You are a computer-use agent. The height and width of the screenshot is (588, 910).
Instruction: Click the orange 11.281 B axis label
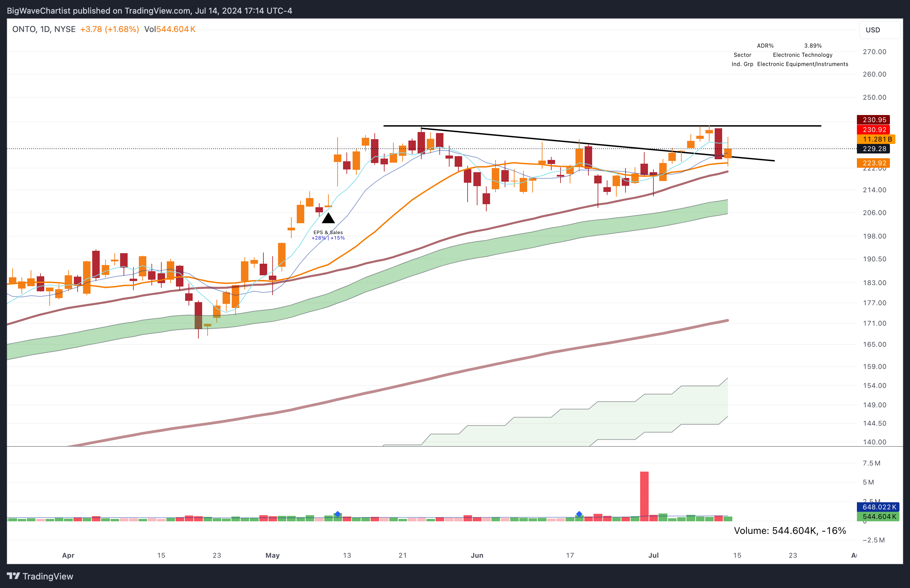[876, 140]
